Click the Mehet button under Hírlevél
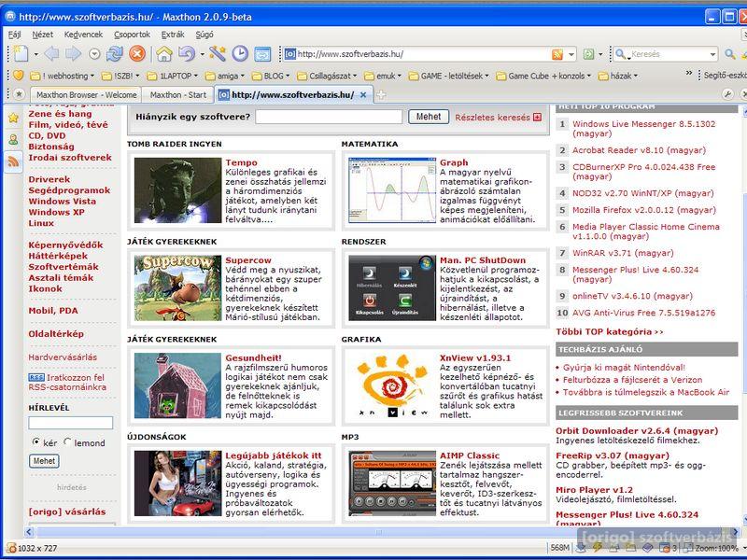This screenshot has width=747, height=560. 44,461
